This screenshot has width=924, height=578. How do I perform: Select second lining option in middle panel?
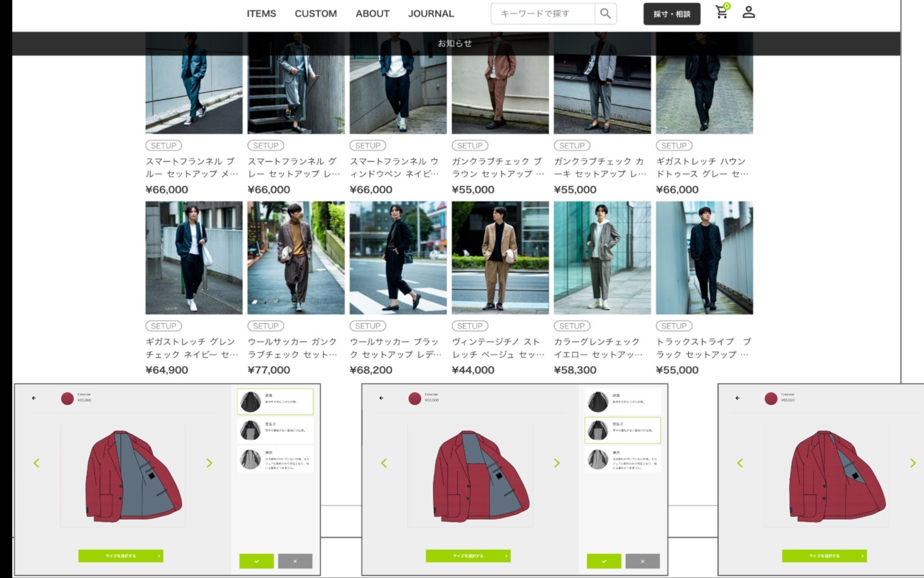pos(623,430)
